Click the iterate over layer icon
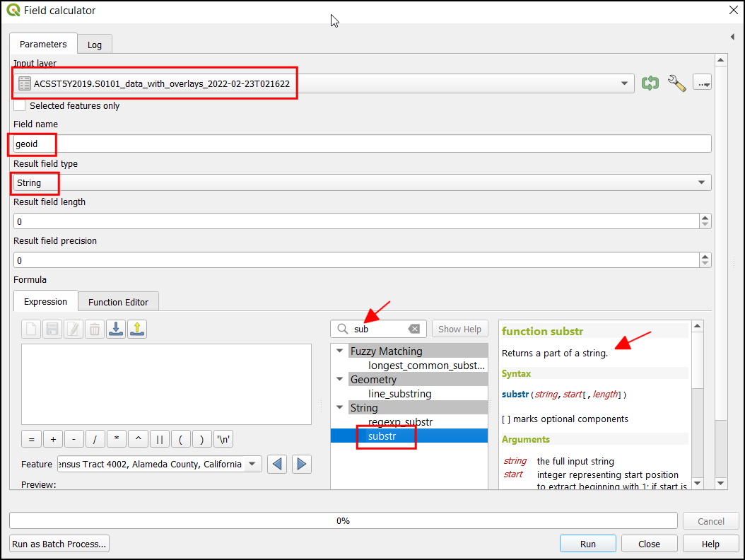This screenshot has height=560, width=745. coord(650,83)
